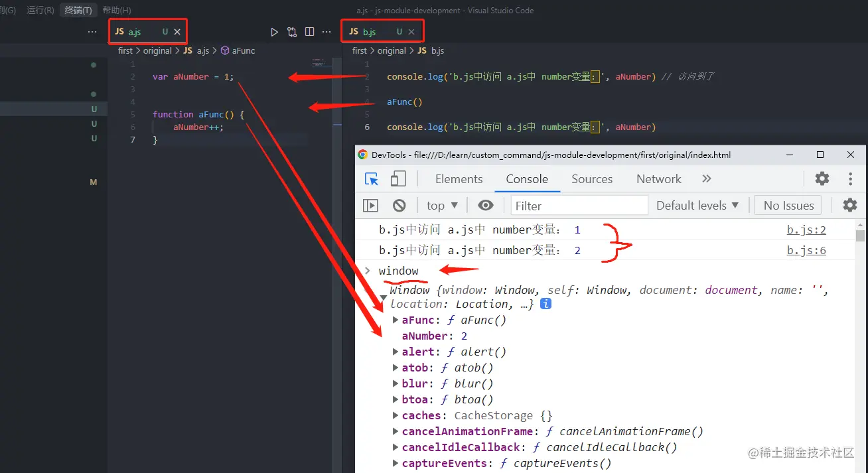
Task: Click the typed 'window' console command
Action: pos(398,271)
